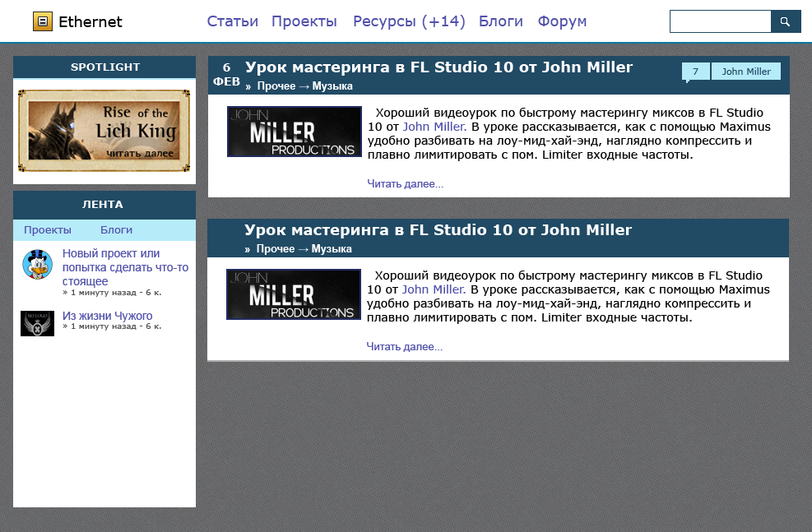This screenshot has height=532, width=812.
Task: Click Читать далее in first post
Action: 405,183
